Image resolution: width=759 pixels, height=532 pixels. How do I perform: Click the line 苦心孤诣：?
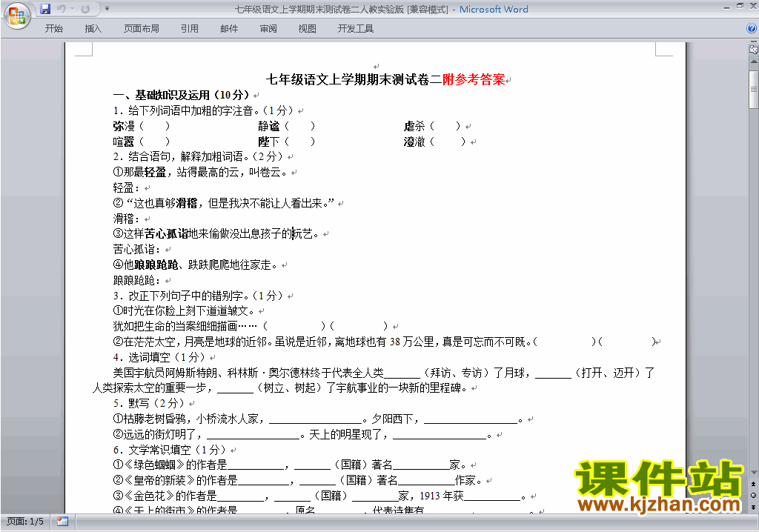pos(136,249)
